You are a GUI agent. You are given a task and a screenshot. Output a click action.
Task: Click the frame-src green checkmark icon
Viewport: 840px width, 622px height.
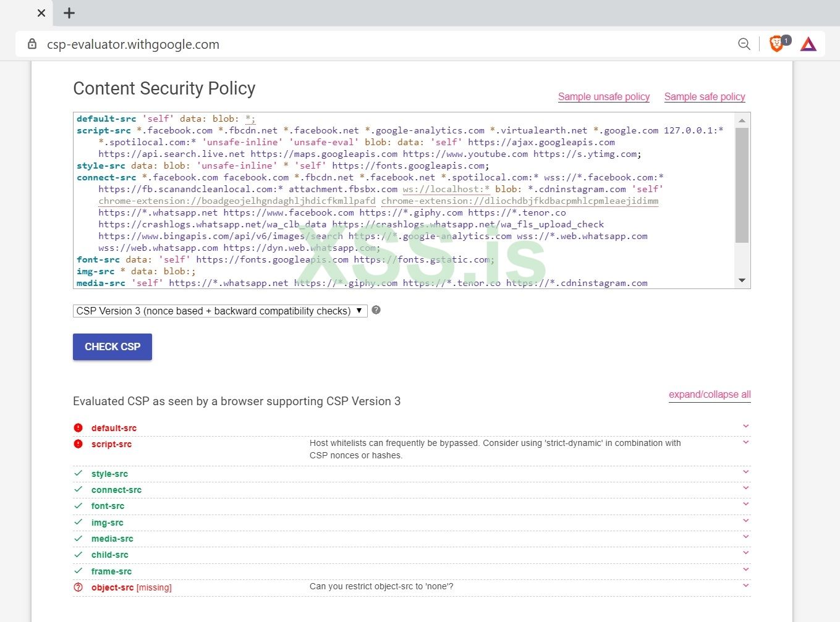click(x=78, y=571)
